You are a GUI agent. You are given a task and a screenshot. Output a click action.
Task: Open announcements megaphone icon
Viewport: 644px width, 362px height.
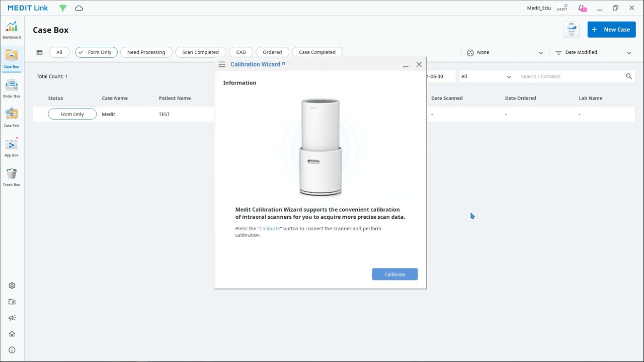click(x=12, y=318)
